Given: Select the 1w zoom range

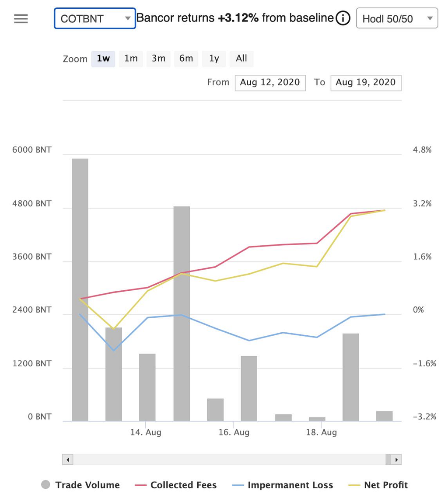Looking at the screenshot, I should pyautogui.click(x=103, y=59).
